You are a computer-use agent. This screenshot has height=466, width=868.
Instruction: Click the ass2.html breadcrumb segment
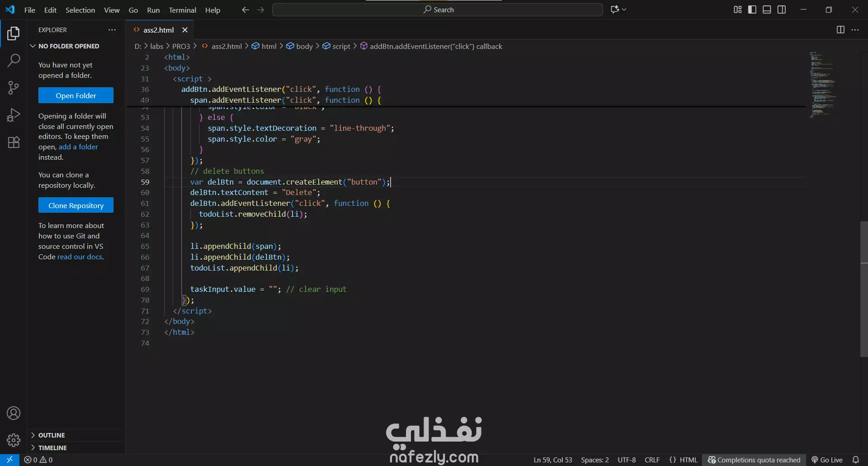click(222, 46)
